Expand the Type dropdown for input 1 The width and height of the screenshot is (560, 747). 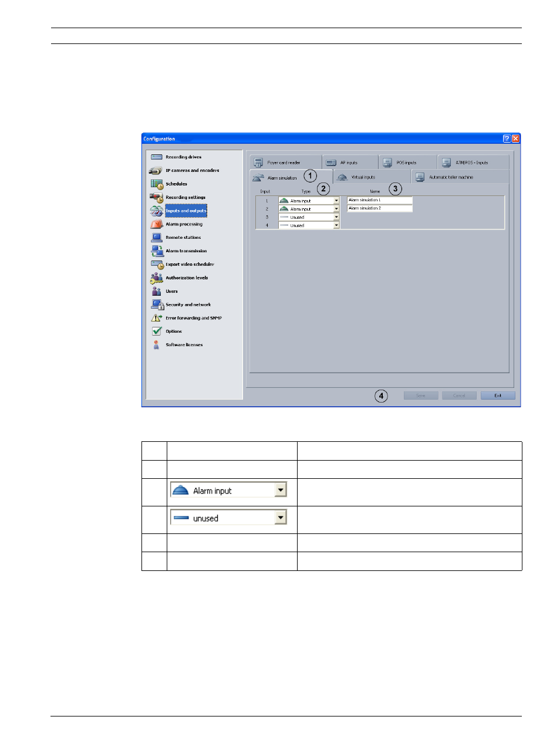pos(336,201)
